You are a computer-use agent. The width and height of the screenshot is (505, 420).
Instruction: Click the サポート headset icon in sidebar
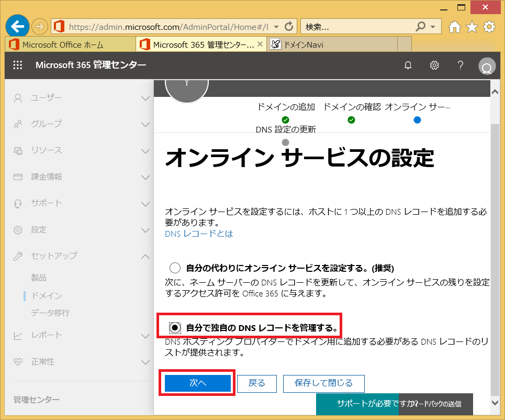click(x=18, y=203)
